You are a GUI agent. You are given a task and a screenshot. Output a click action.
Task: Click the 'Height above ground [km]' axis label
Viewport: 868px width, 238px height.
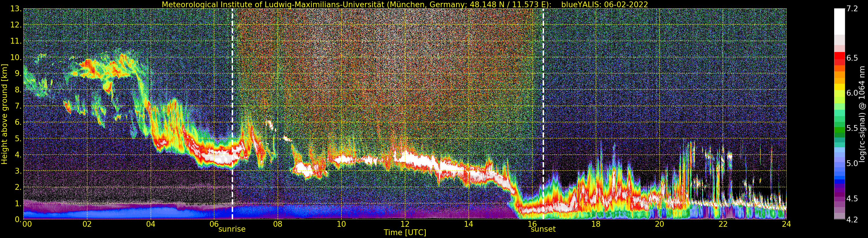4,114
